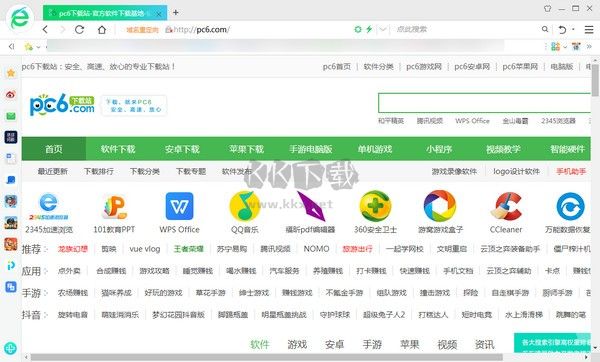Viewport: 600px width, 362px height.
Task: Close the pc6下载站 browser tab
Action: point(159,14)
